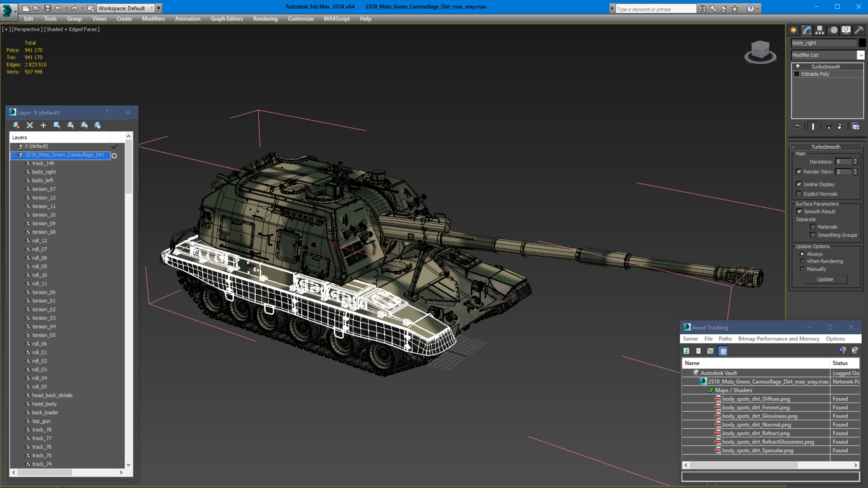The height and width of the screenshot is (488, 868).
Task: Switch to the Motion panel tab
Action: click(833, 30)
